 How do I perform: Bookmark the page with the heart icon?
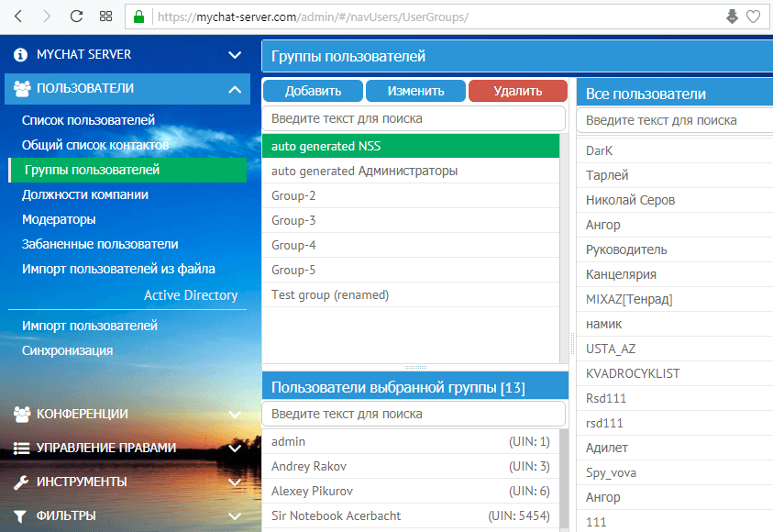[753, 17]
